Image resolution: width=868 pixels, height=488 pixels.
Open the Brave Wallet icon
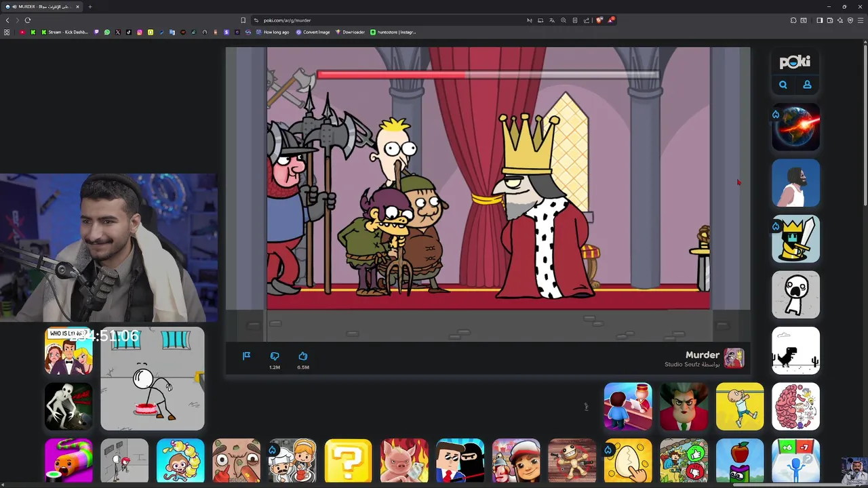[x=829, y=20]
